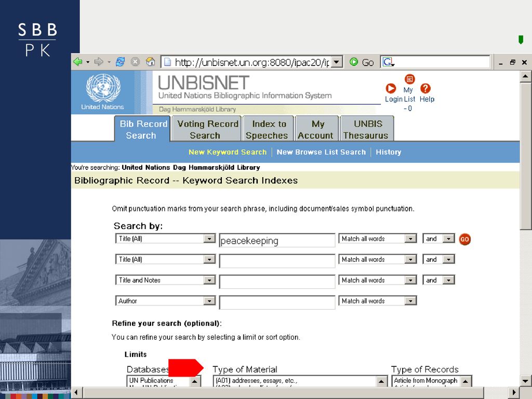Open first Title (All) search field dropdown
The width and height of the screenshot is (532, 399).
click(209, 239)
